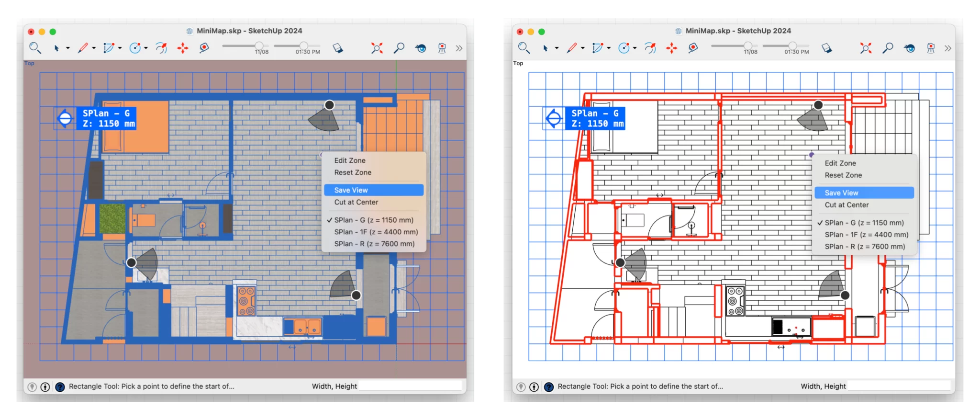Viewport: 980px width, 420px height.
Task: Select the Rotate tool in left window
Action: tap(161, 48)
